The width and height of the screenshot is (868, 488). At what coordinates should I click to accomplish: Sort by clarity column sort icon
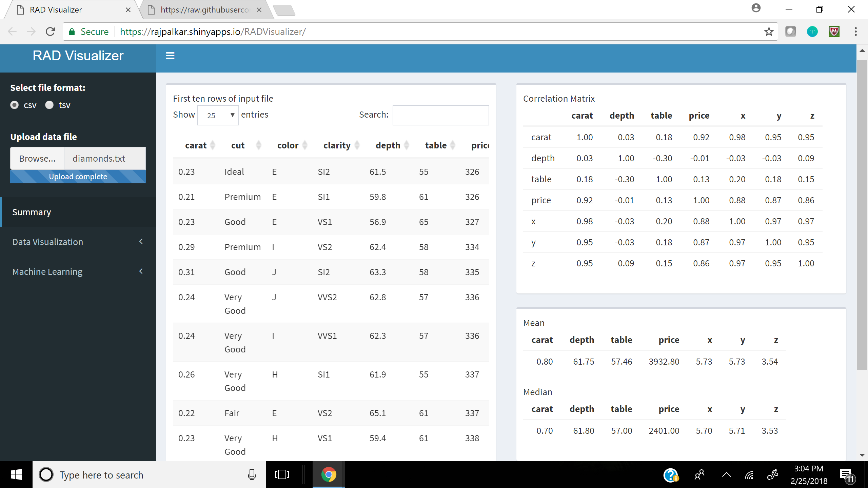click(357, 145)
